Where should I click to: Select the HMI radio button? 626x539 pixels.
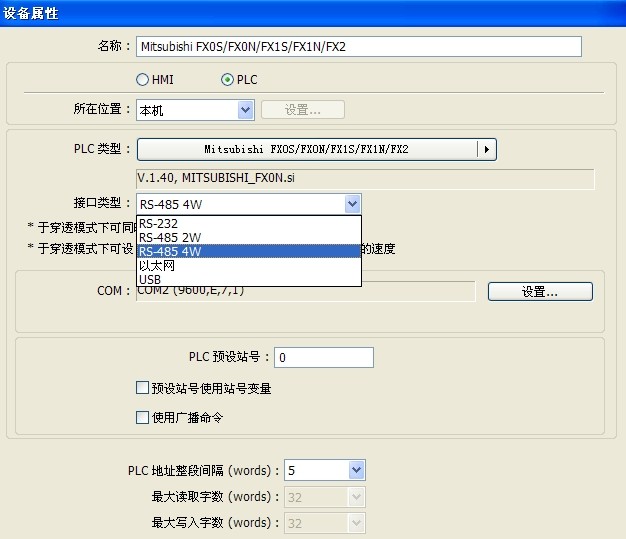(142, 79)
